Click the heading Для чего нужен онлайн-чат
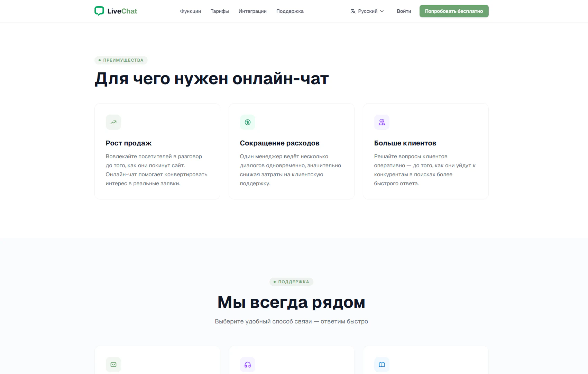The image size is (588, 374). 212,79
